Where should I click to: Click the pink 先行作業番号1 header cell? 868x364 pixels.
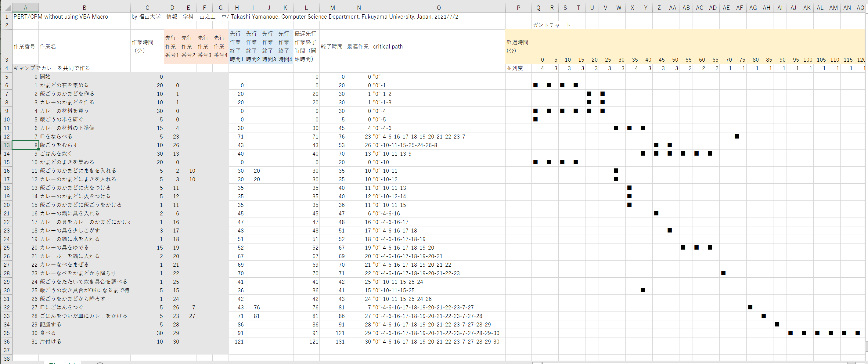coord(172,46)
